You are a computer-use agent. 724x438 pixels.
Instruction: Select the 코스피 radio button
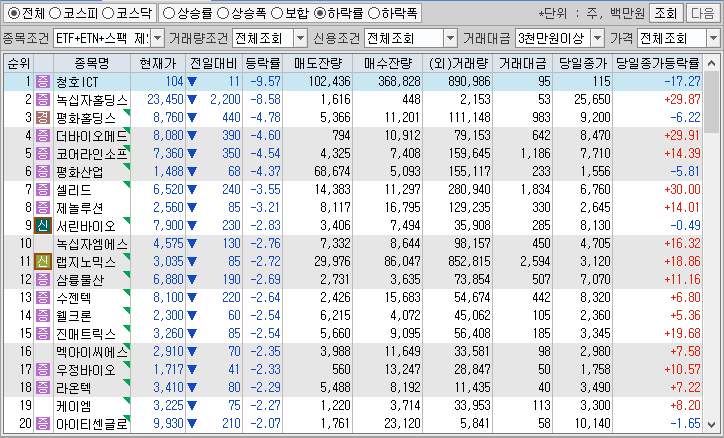pyautogui.click(x=54, y=13)
